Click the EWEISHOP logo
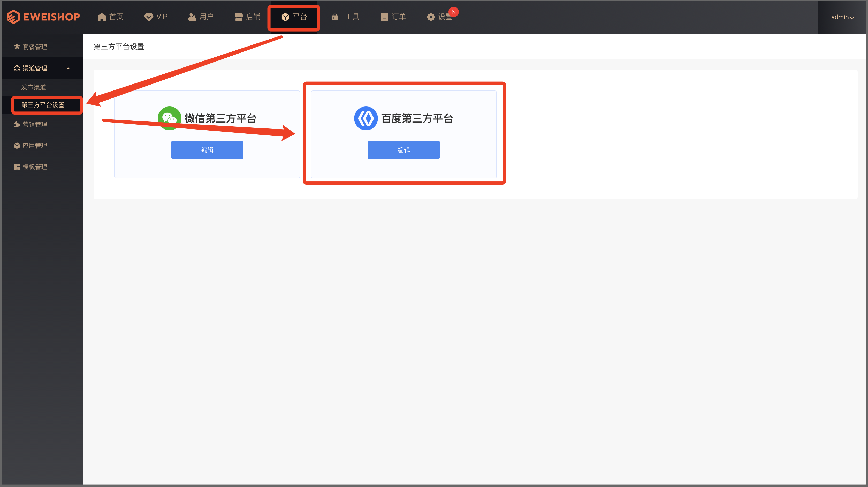868x487 pixels. coord(43,17)
